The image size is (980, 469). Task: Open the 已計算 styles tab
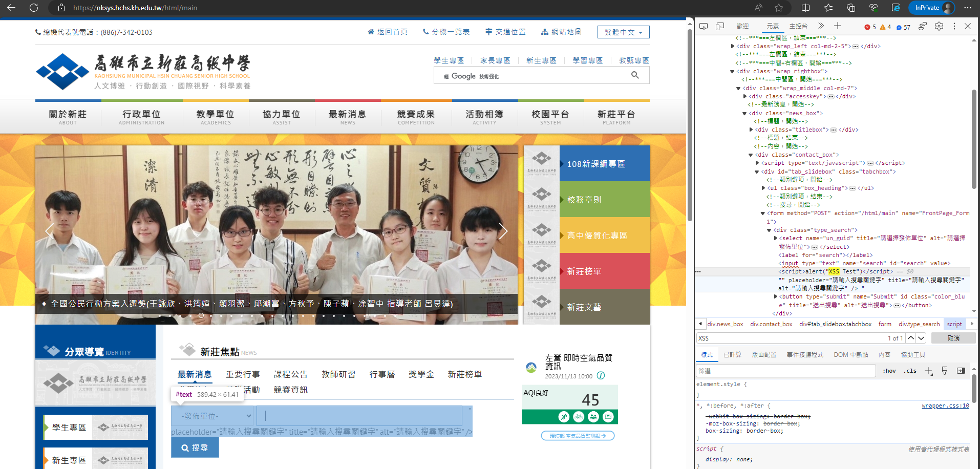tap(732, 355)
